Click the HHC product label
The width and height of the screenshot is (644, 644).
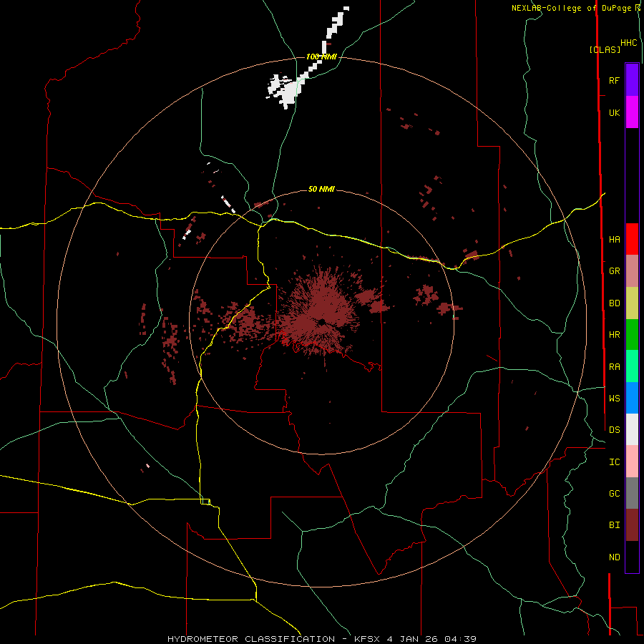click(628, 43)
